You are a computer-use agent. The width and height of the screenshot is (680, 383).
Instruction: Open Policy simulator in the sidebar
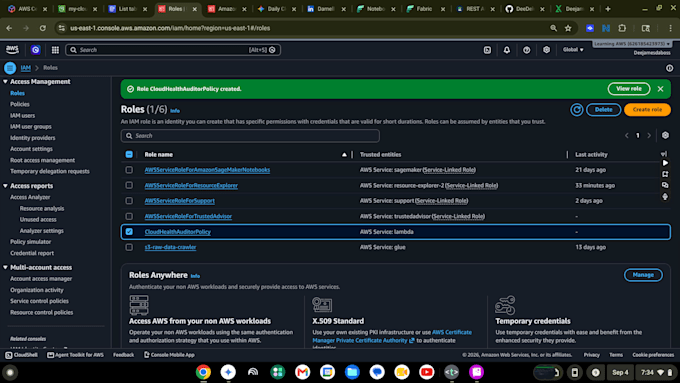(x=30, y=242)
